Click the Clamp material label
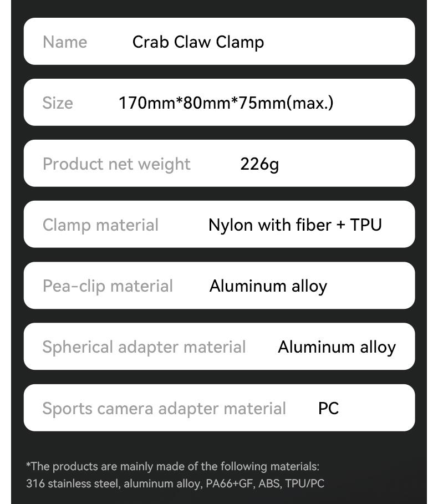This screenshot has height=504, width=438. (100, 225)
